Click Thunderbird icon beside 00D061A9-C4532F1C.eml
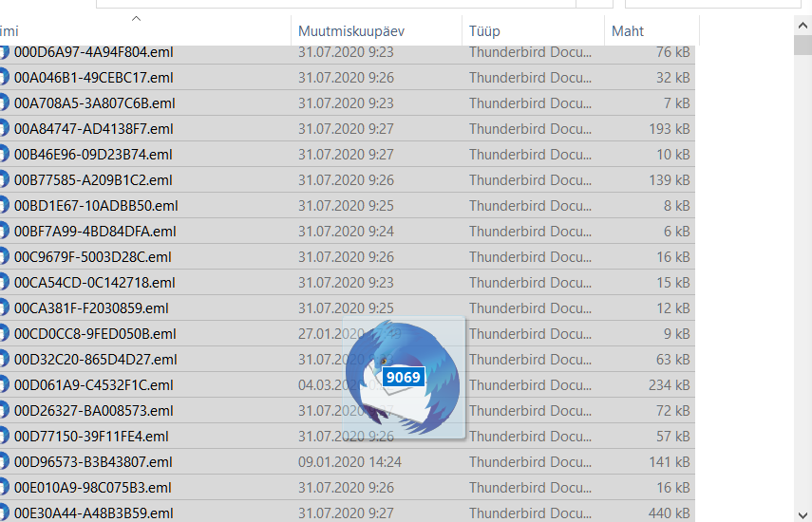The width and height of the screenshot is (812, 522). coord(4,385)
